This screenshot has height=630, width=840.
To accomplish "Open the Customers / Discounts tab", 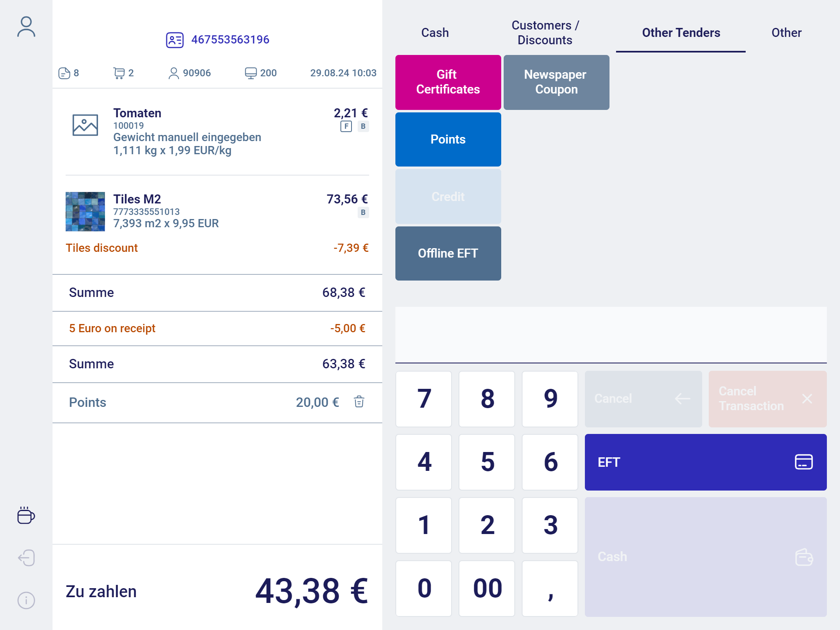I will click(x=545, y=32).
